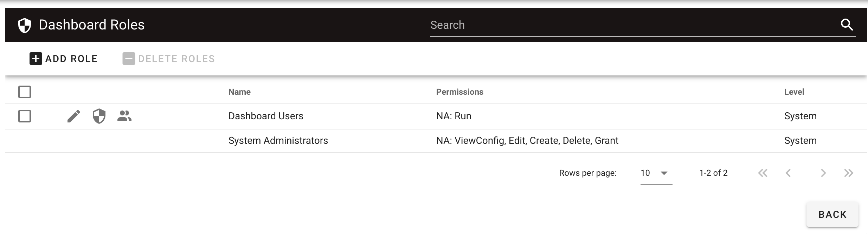Expand the rows-per-page selector showing 10

pyautogui.click(x=655, y=173)
